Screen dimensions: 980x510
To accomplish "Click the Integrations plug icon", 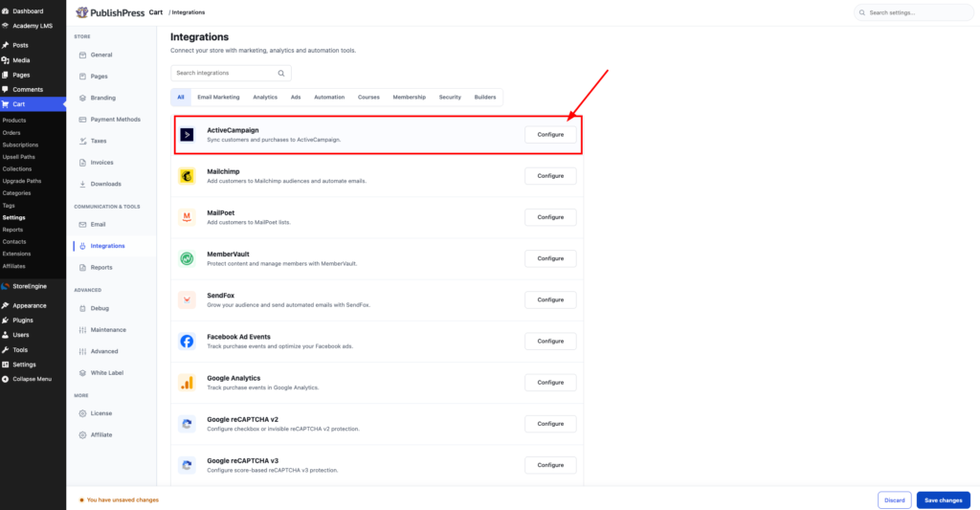I will pyautogui.click(x=82, y=246).
